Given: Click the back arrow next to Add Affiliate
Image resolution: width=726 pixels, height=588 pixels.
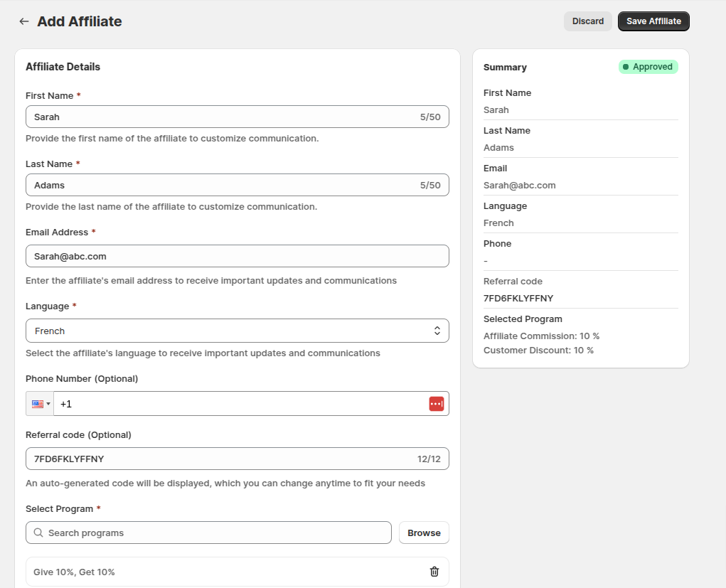Looking at the screenshot, I should 23,21.
